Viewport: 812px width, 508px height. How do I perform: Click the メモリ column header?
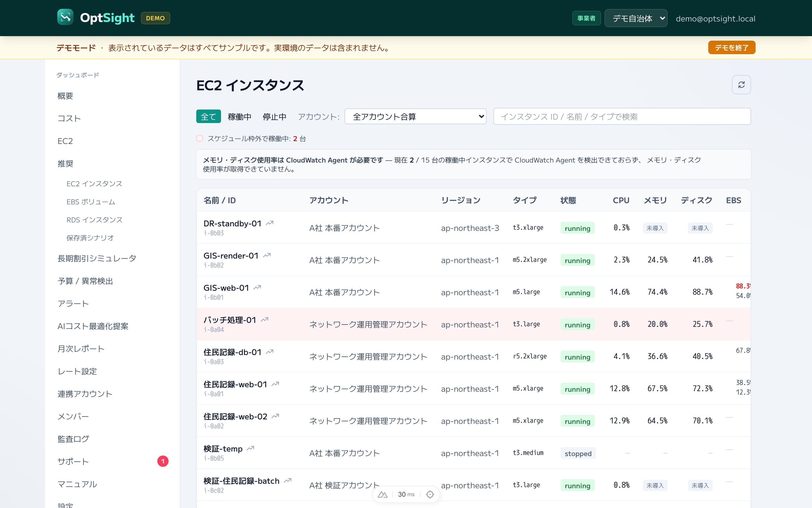click(x=655, y=200)
